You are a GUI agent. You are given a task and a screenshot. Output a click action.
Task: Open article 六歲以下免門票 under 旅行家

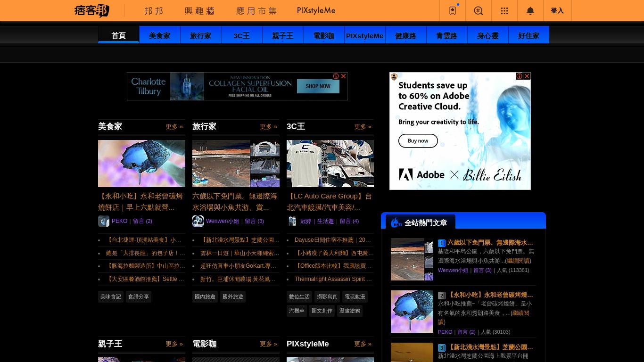(x=235, y=202)
